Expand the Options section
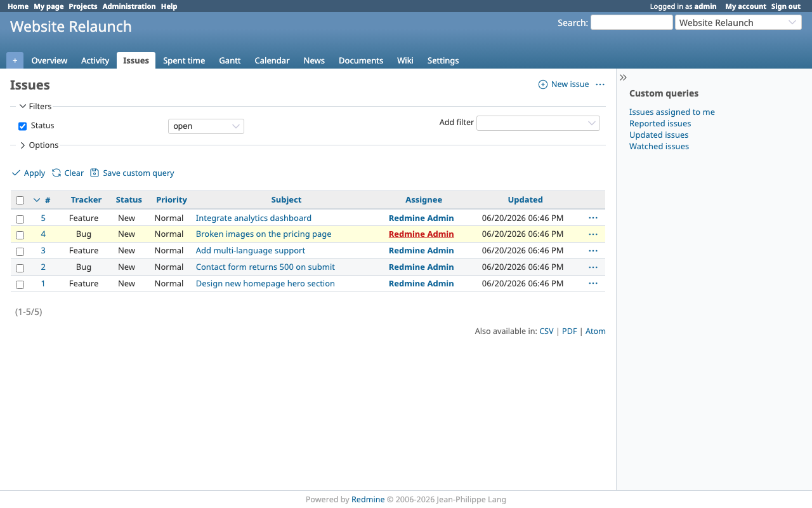The image size is (812, 508). pos(39,145)
